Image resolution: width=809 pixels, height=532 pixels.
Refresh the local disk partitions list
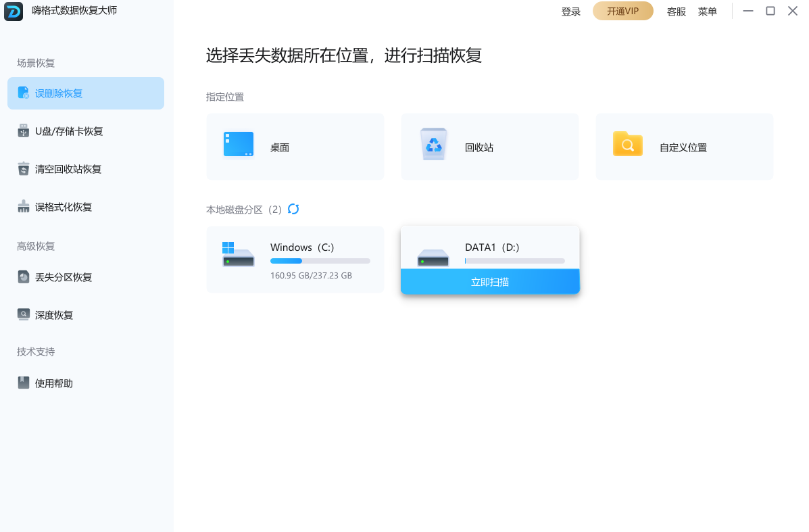[x=293, y=210]
